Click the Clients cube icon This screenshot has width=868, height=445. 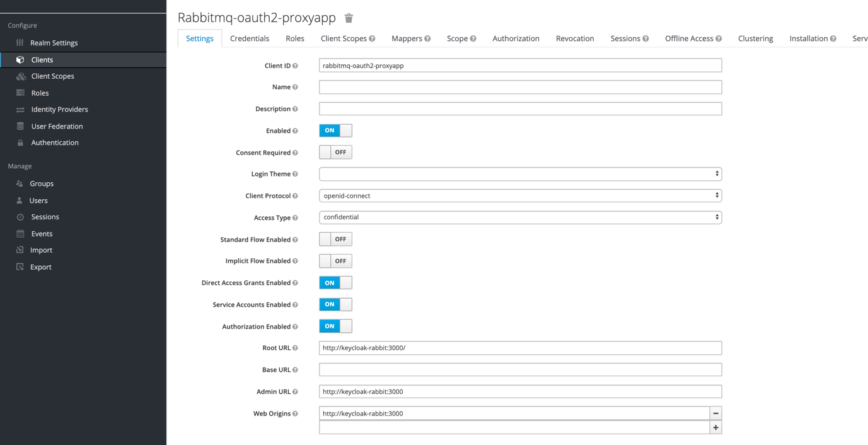pyautogui.click(x=20, y=60)
